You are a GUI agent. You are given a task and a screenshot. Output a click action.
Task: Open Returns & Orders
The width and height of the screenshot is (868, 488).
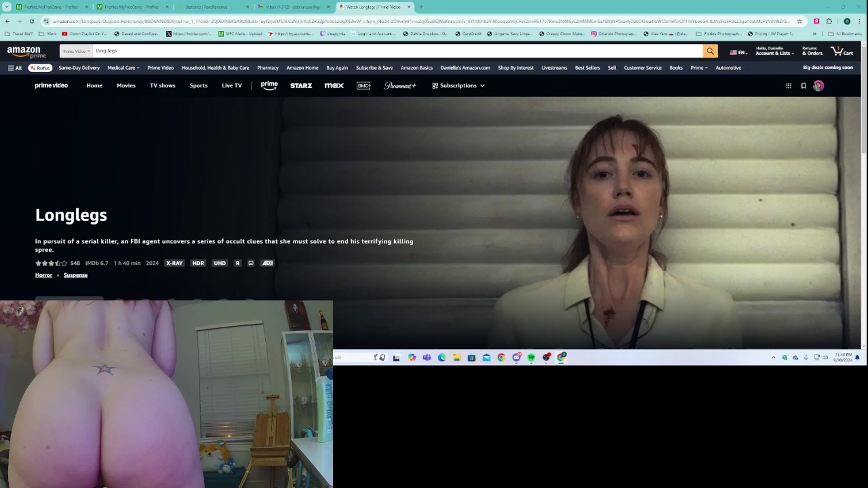812,51
